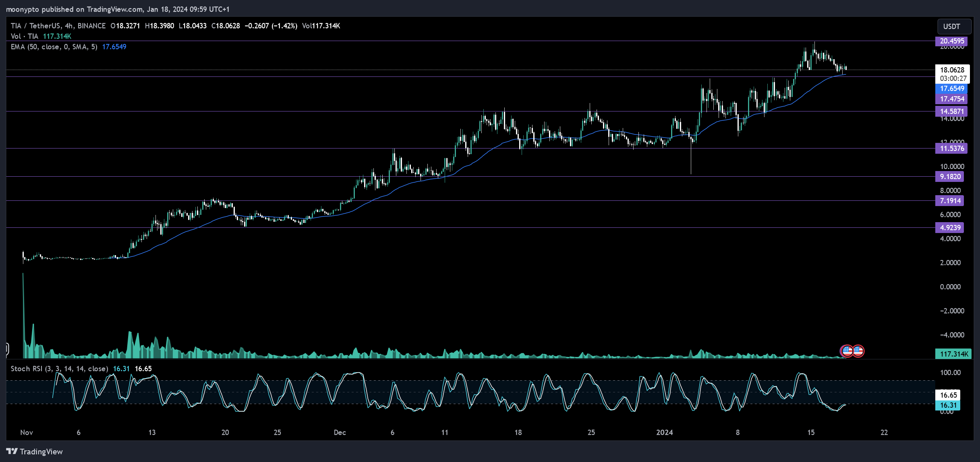Click the TIA / TetherUS, 4h, BINANCE title
Screen dimensions: 980x462
[58, 26]
